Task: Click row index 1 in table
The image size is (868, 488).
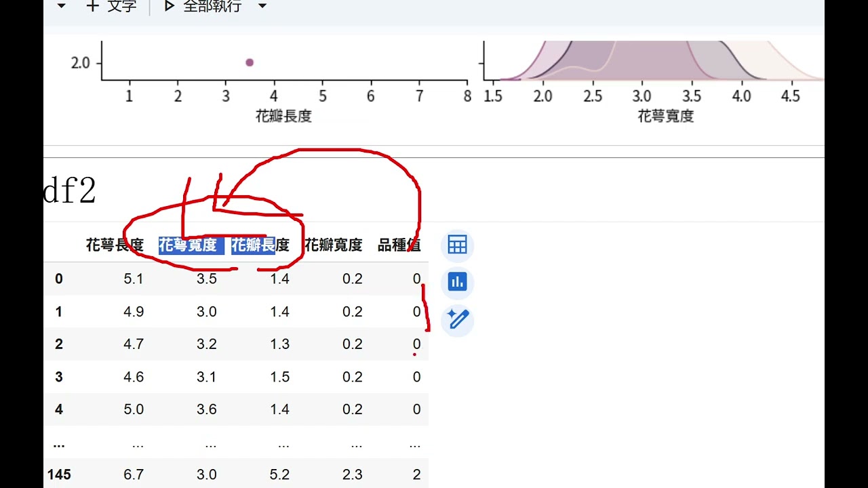Action: (59, 312)
